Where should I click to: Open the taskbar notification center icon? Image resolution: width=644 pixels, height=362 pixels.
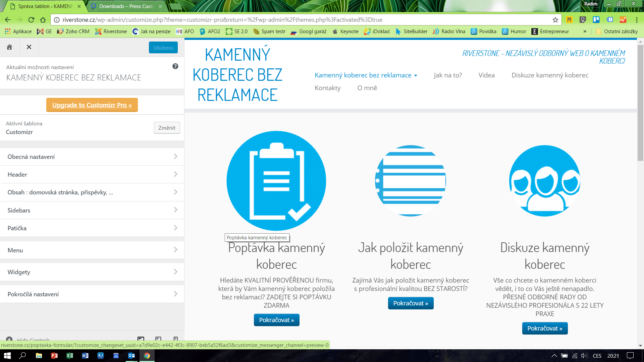coord(630,356)
